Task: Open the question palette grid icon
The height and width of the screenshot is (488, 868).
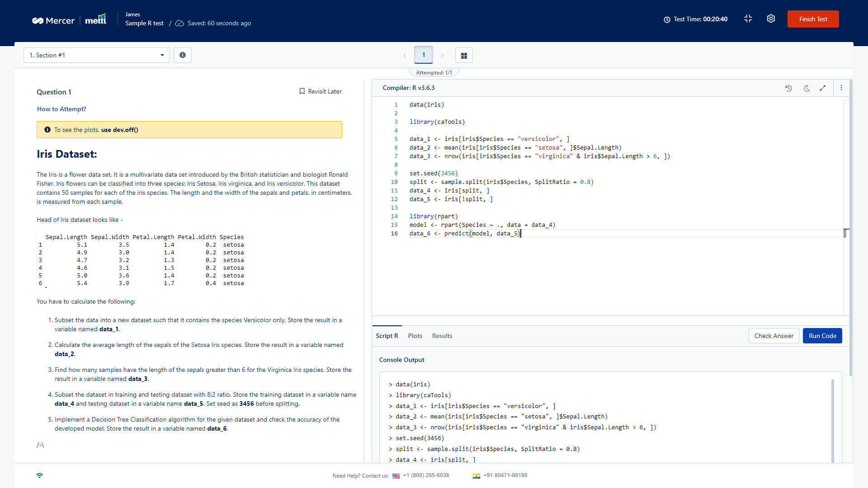Action: (x=464, y=55)
